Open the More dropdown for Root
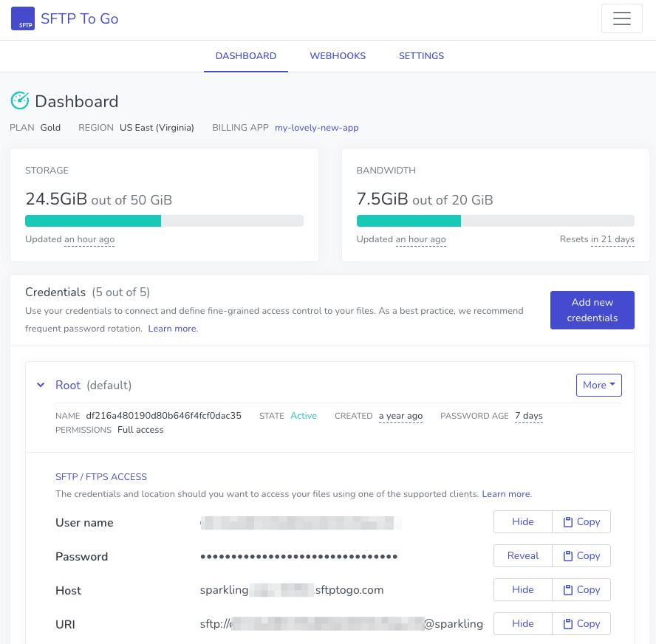The image size is (656, 644). (x=598, y=385)
